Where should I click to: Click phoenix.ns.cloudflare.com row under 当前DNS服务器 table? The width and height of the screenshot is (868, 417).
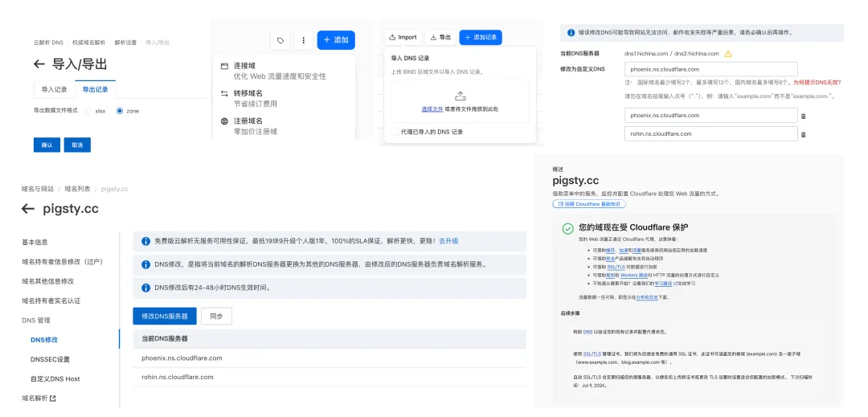click(x=330, y=358)
